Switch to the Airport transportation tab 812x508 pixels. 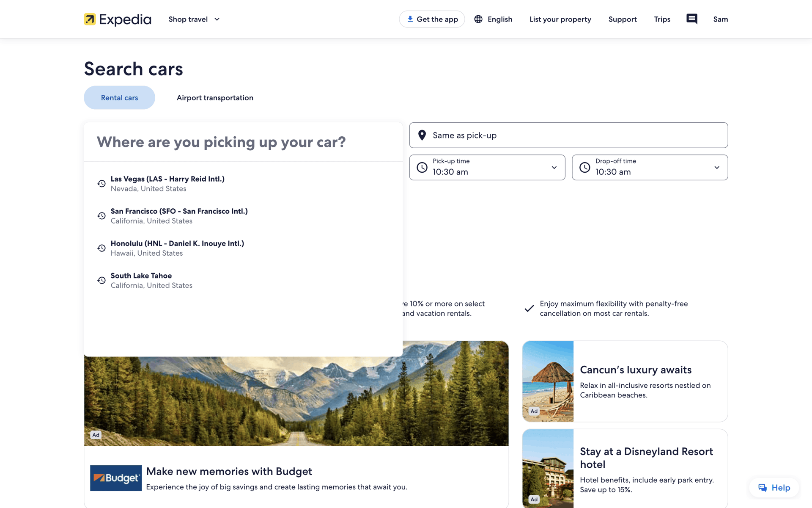215,98
